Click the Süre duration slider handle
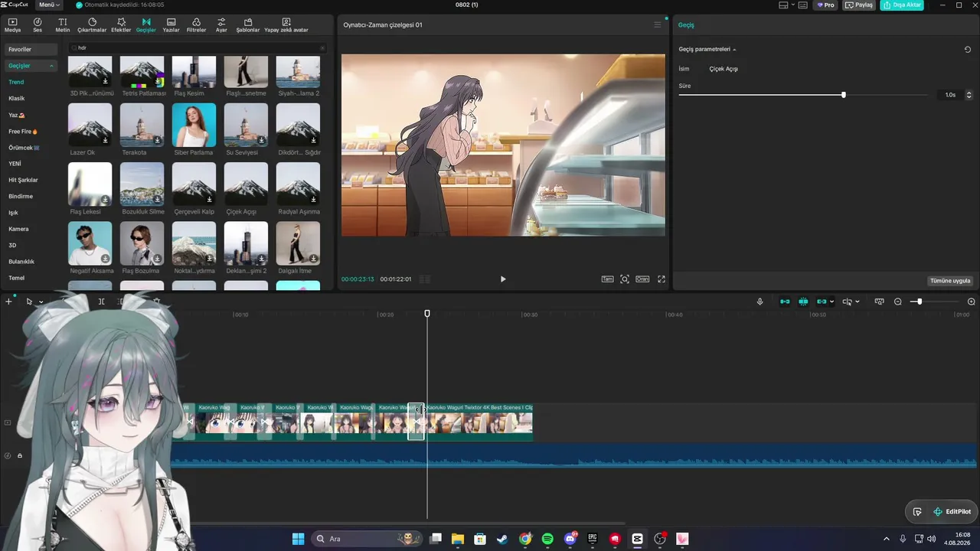Screen dimensions: 980x551 click(x=844, y=95)
